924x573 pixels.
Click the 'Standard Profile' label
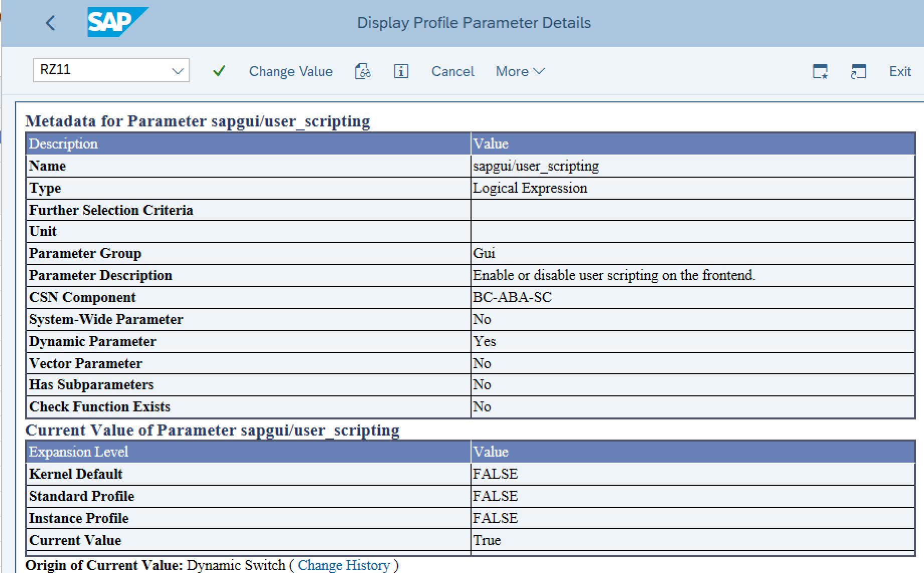82,496
